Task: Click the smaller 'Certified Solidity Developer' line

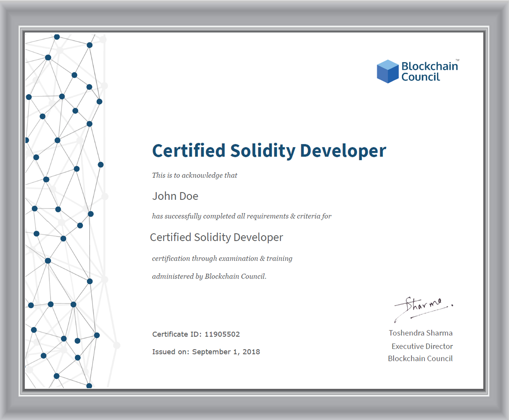Action: click(x=217, y=237)
